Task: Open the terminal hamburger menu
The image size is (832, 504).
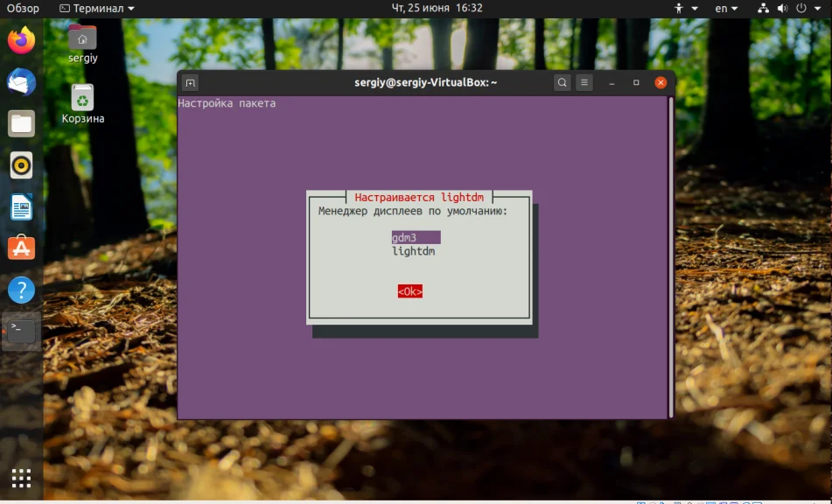Action: pos(584,83)
